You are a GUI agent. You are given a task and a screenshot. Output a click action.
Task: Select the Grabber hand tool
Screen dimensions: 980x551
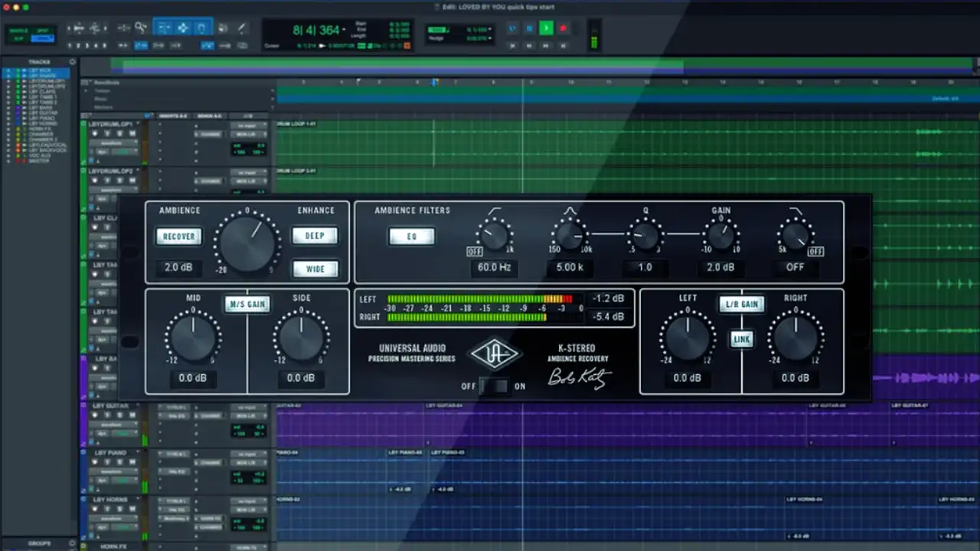coord(201,28)
